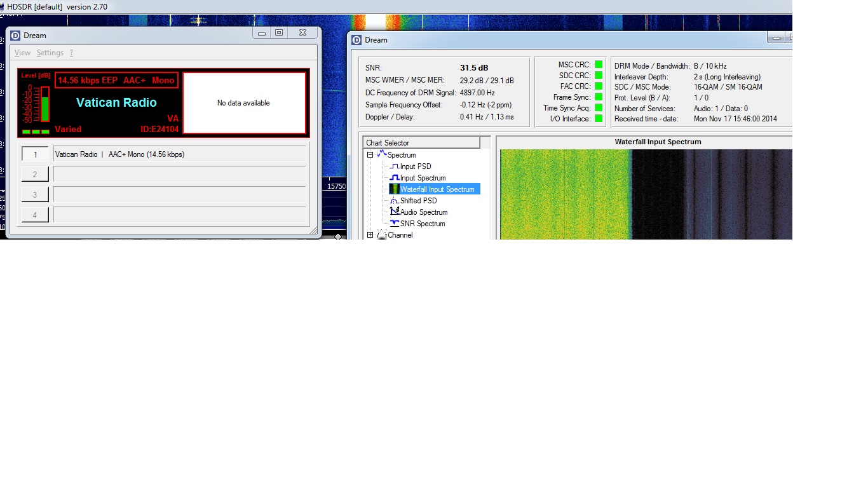
Task: Click the MSC CRC green indicator
Action: point(599,65)
